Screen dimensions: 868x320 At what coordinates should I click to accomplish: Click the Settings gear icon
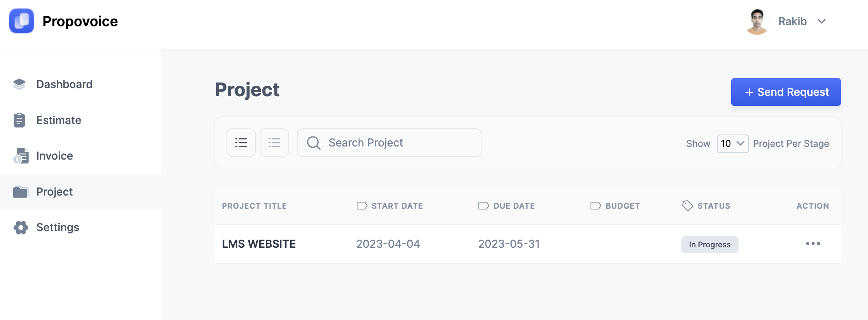21,227
